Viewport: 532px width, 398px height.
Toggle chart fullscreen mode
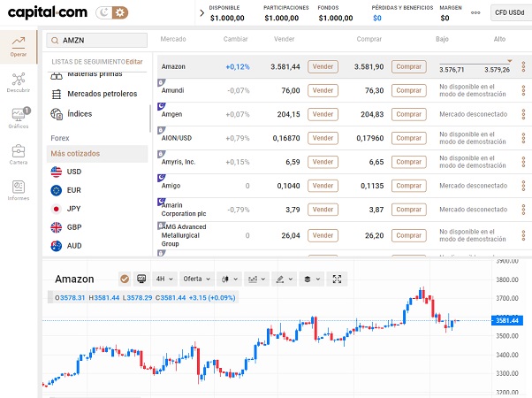point(337,279)
